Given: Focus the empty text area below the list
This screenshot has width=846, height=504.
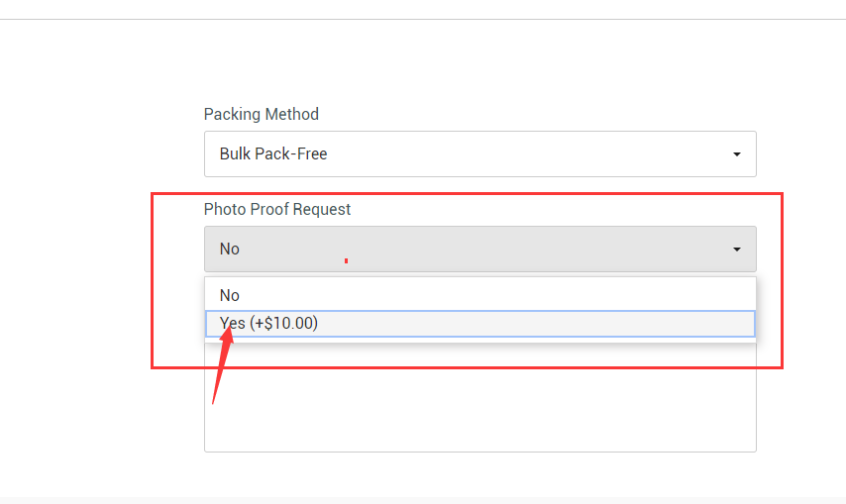Looking at the screenshot, I should click(x=480, y=398).
